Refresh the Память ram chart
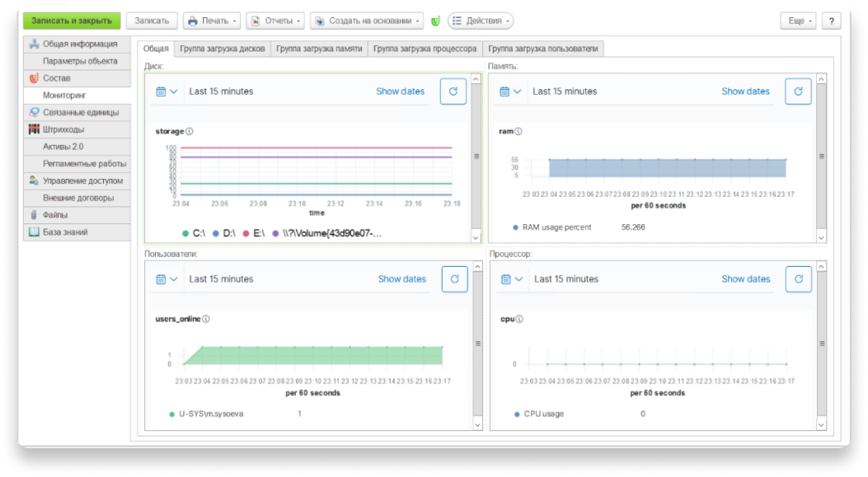 tap(798, 91)
